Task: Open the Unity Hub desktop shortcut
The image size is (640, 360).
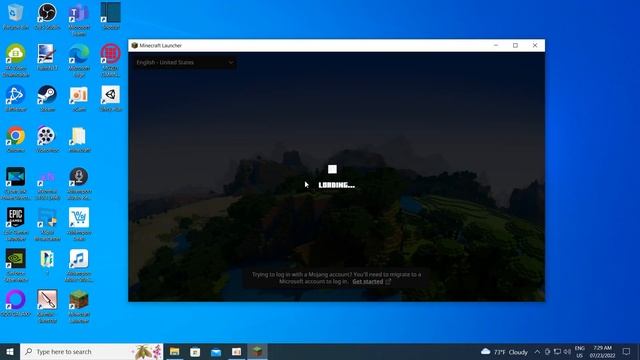Action: [111, 95]
